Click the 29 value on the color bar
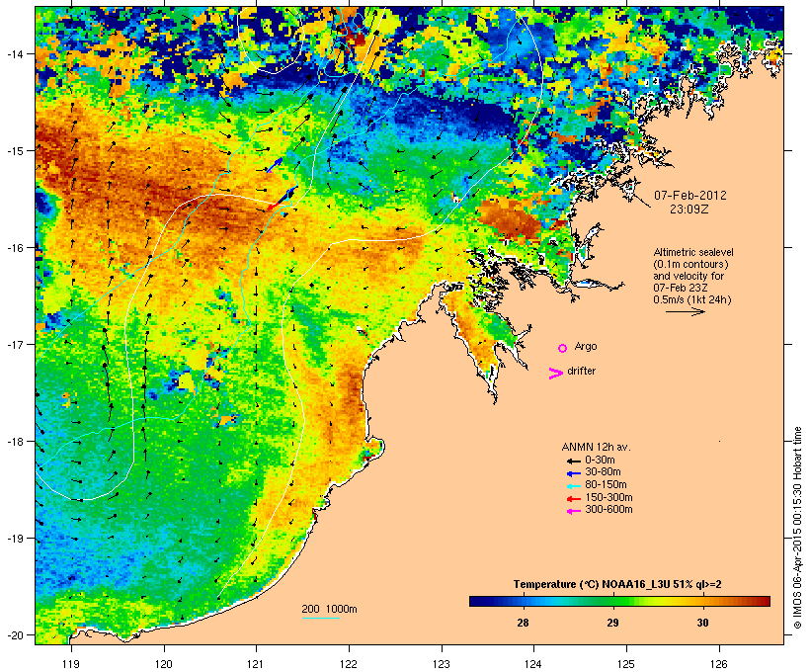 (612, 623)
